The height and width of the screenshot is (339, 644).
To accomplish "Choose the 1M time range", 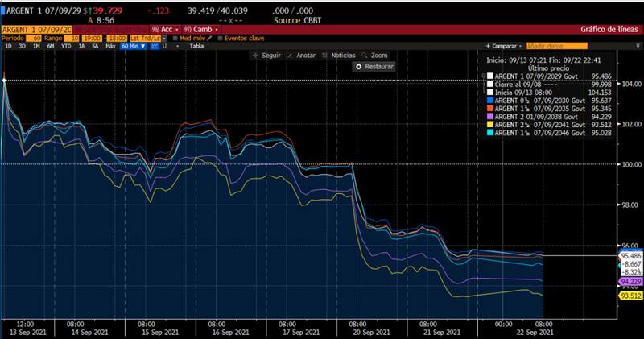I will point(36,46).
